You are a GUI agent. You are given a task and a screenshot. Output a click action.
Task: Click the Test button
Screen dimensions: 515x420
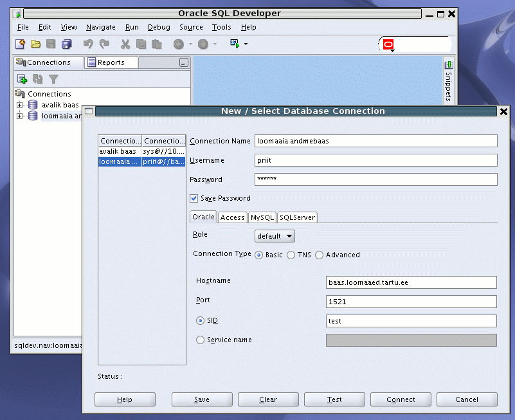click(x=334, y=399)
